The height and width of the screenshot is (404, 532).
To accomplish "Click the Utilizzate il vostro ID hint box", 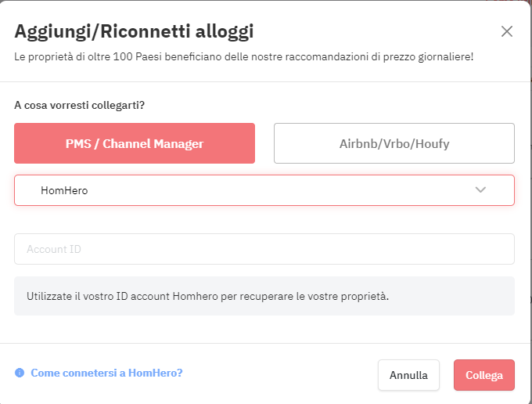I will [x=264, y=296].
